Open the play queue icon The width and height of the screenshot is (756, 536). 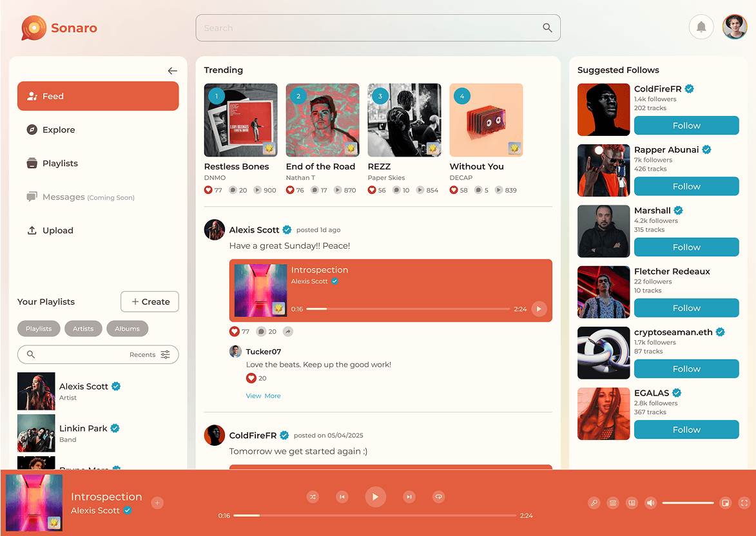click(x=613, y=503)
